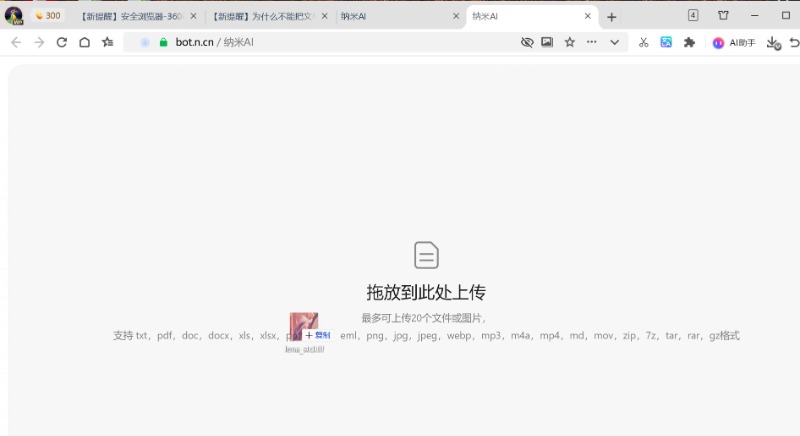
Task: Click the 复制 copy drag tooltip
Action: pos(318,335)
